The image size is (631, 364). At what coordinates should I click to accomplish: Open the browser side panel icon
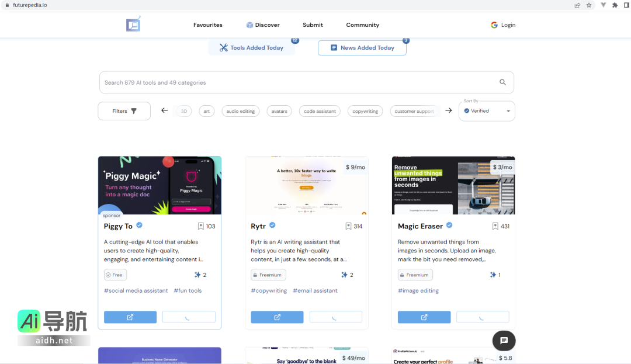tap(627, 5)
